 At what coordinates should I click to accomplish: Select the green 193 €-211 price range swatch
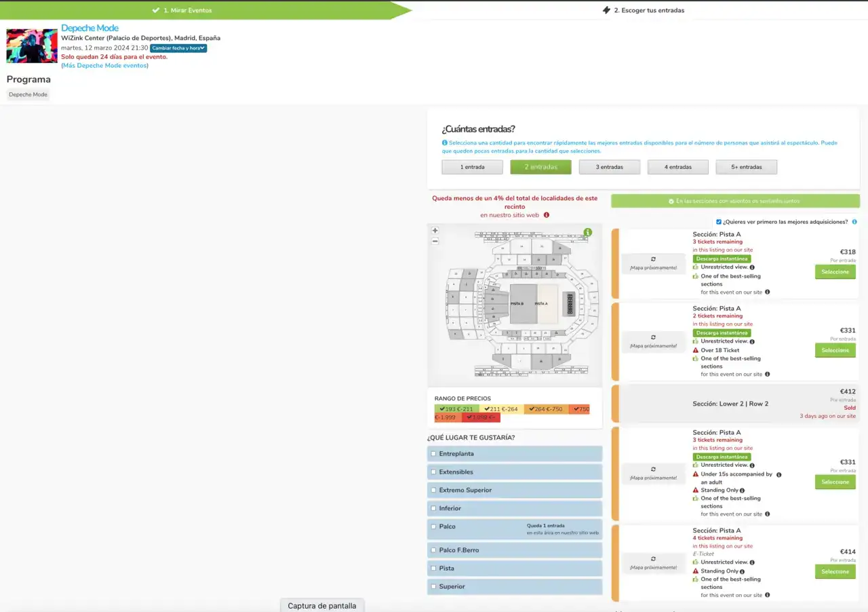point(456,409)
